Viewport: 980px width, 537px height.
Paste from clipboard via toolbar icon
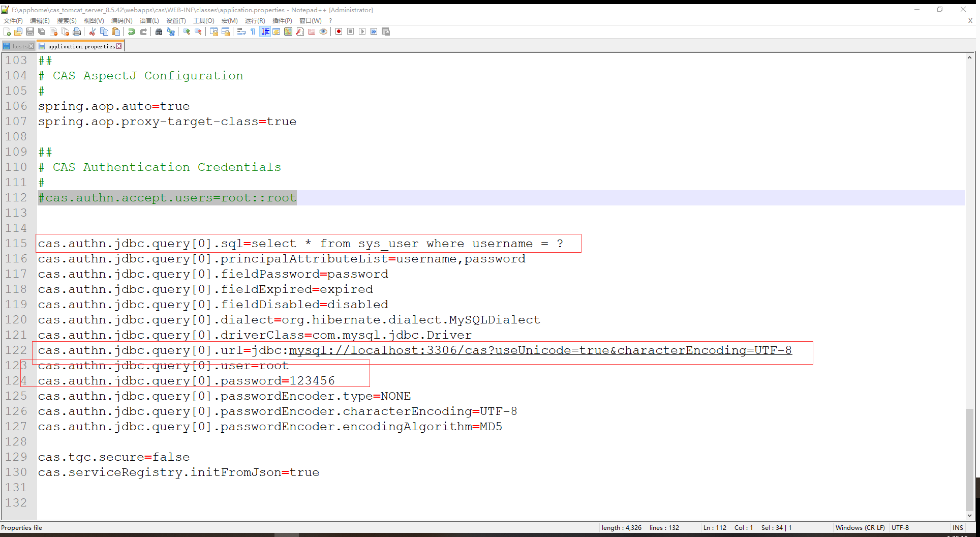coord(116,32)
